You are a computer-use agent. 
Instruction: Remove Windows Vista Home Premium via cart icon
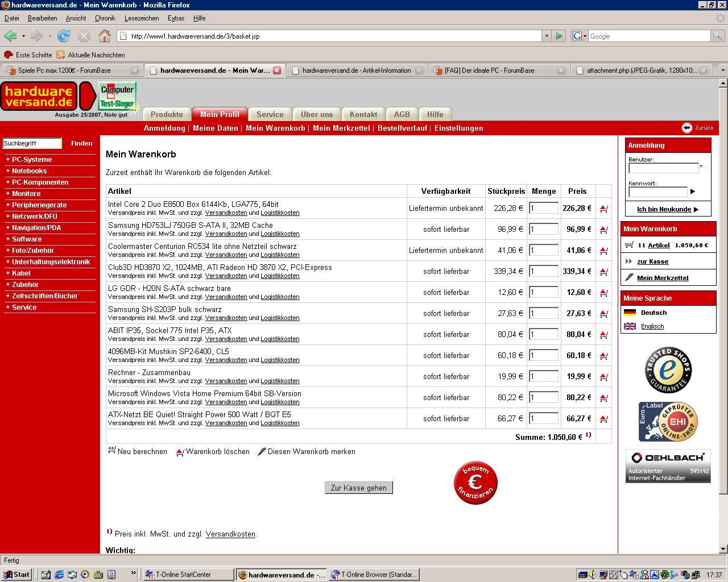[603, 398]
